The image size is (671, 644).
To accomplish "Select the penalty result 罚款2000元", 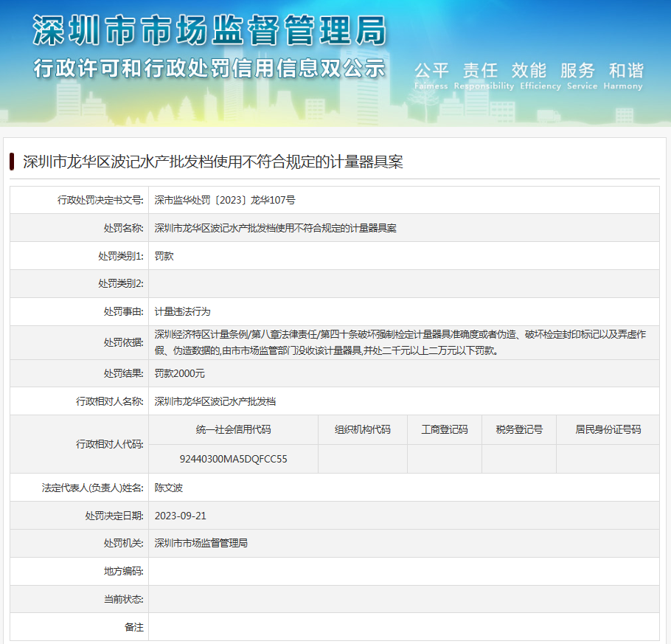I will (180, 373).
